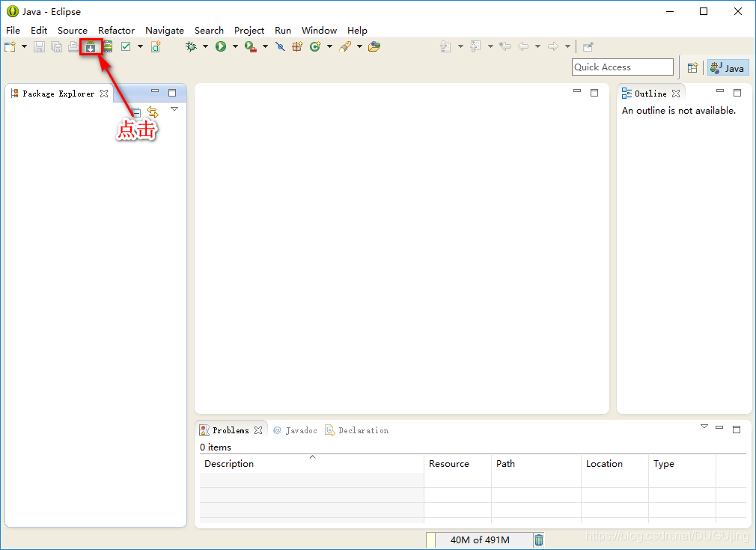756x550 pixels.
Task: Minimize the Problems view
Action: pyautogui.click(x=719, y=427)
